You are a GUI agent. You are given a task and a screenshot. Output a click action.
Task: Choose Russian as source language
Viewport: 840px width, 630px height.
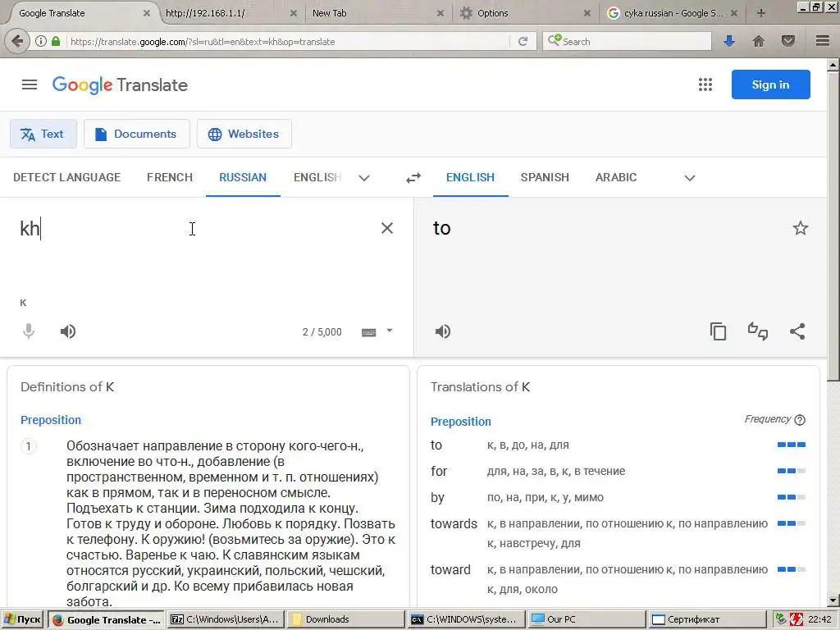point(243,177)
